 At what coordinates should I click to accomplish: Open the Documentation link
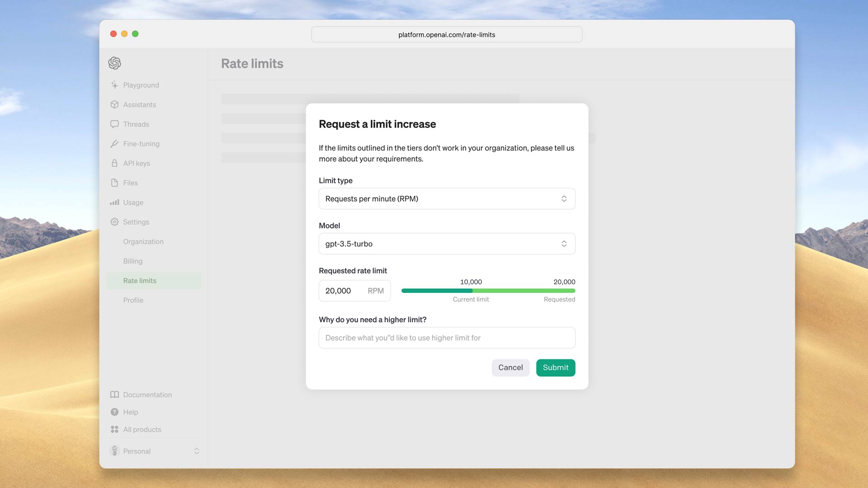147,394
